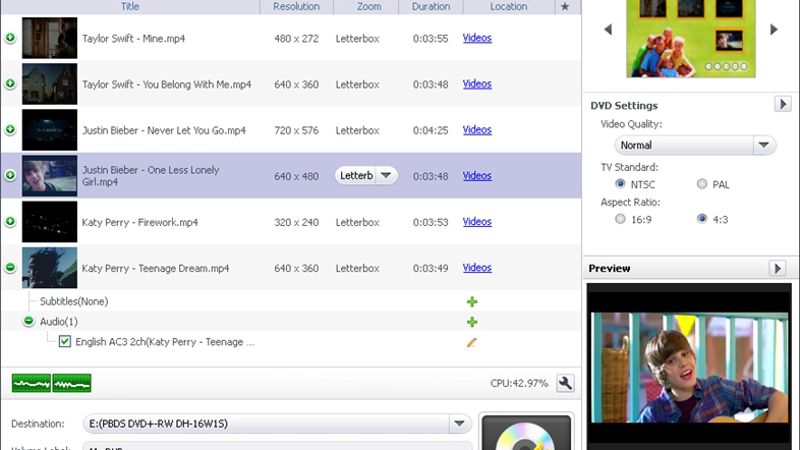Add an audio track with green plus icon
800x450 pixels.
pyautogui.click(x=472, y=322)
